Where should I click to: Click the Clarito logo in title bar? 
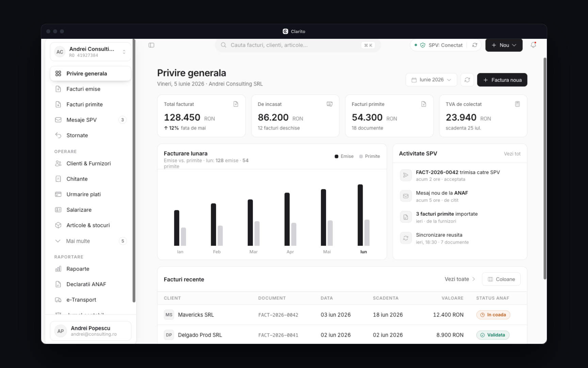pyautogui.click(x=285, y=31)
